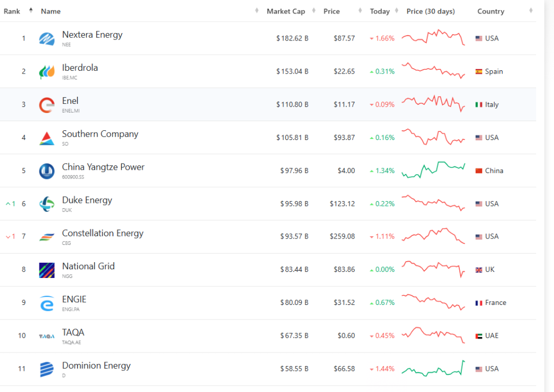Click Dominion Energy 30-day price chart

(433, 368)
